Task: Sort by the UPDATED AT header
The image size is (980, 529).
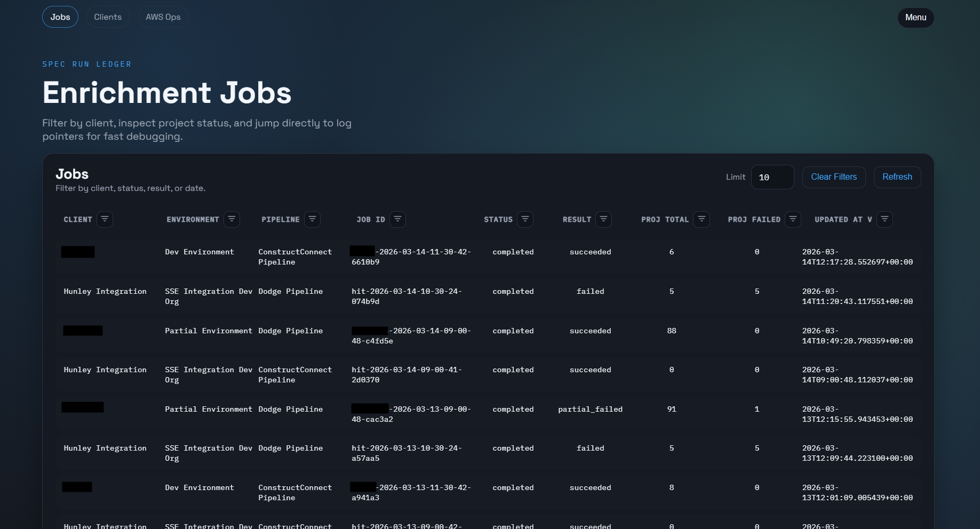Action: 843,220
